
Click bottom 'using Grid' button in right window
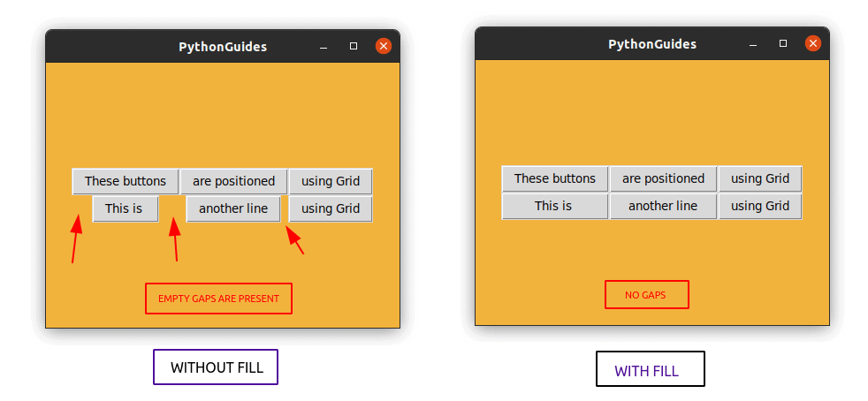[x=760, y=207]
